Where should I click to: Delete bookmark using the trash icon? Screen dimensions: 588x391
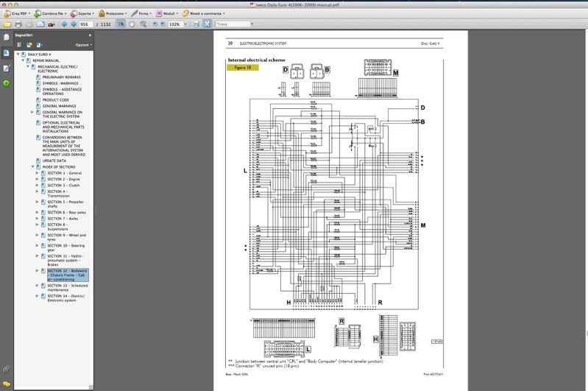20,45
